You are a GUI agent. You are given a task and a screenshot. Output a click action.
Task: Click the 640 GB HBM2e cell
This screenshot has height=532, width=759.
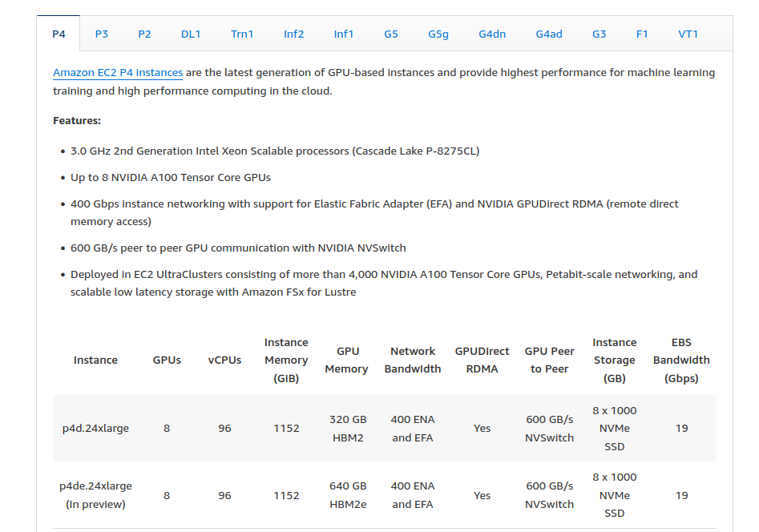(348, 495)
